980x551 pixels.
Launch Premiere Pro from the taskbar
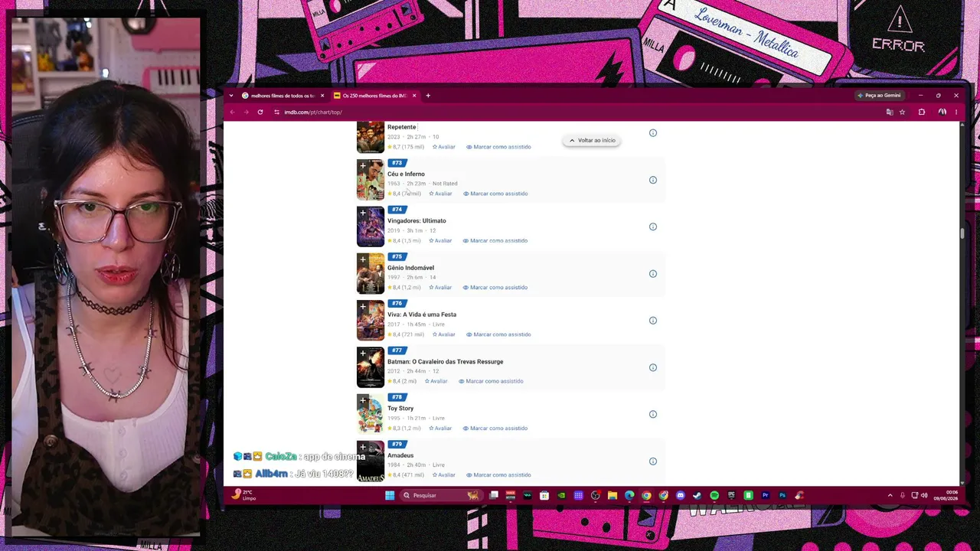765,495
